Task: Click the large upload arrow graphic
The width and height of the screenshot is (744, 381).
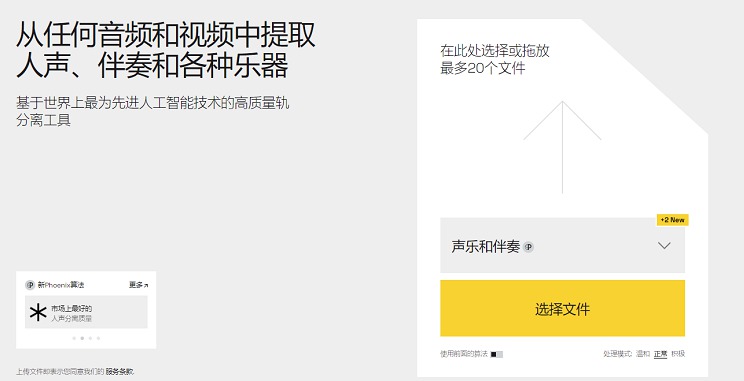Action: tap(562, 147)
